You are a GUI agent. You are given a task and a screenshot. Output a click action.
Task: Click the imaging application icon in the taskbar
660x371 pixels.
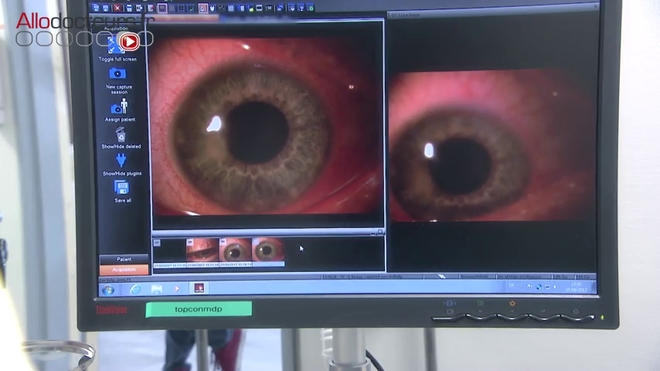coord(199,288)
